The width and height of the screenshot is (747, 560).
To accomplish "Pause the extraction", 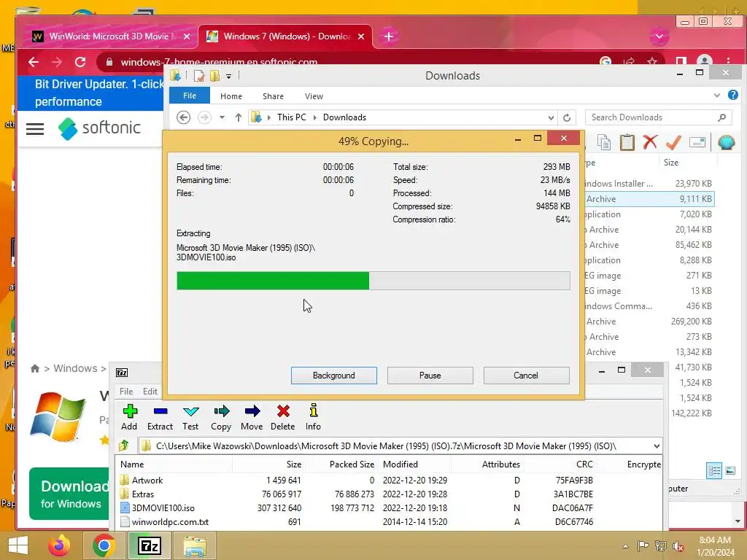I will (430, 376).
